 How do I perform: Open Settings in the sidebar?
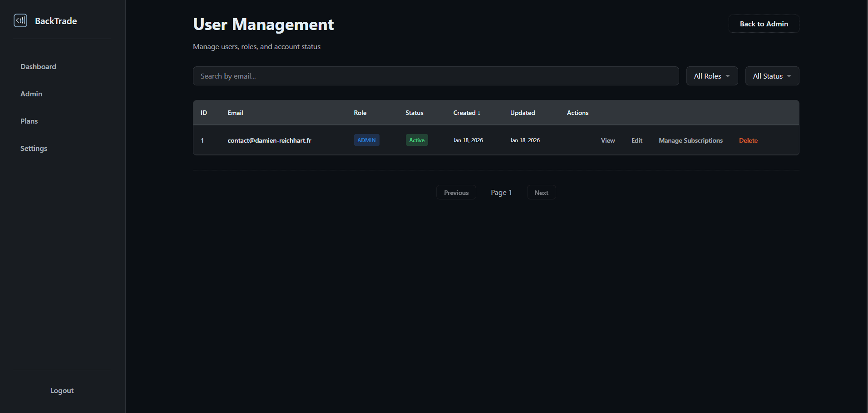(34, 148)
